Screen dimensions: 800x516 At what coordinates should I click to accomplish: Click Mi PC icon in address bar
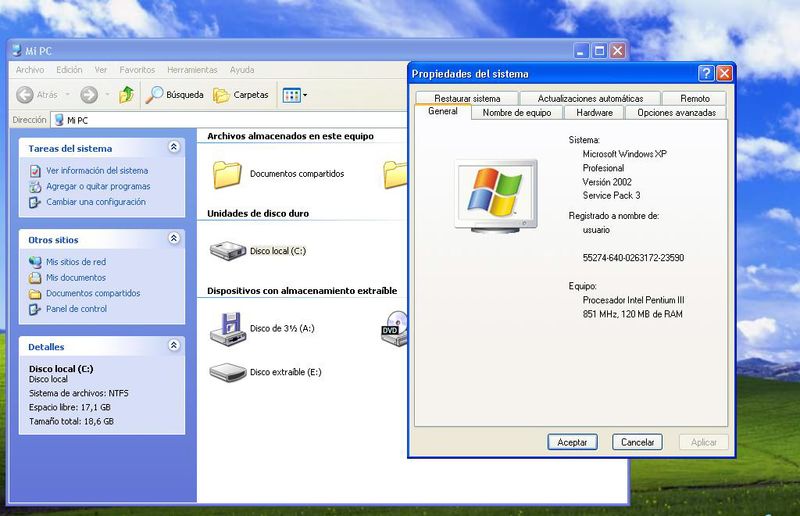tap(59, 120)
